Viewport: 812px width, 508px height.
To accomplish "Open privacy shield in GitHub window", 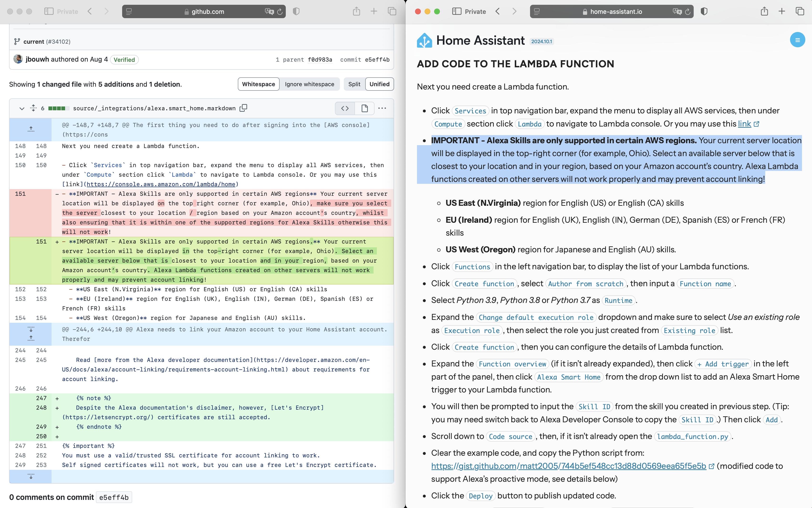I will click(296, 11).
